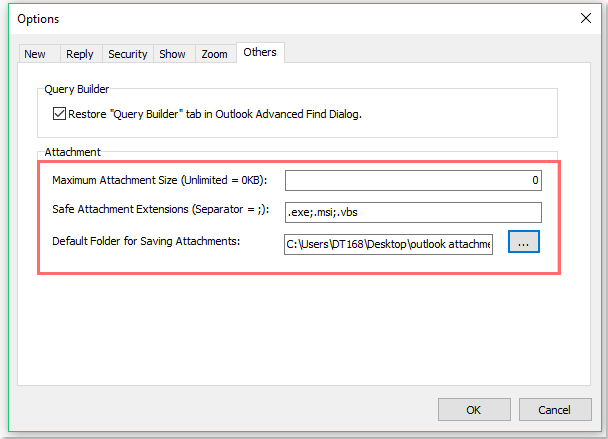Focus the Safe Attachment Extensions text box
The height and width of the screenshot is (439, 608).
412,212
